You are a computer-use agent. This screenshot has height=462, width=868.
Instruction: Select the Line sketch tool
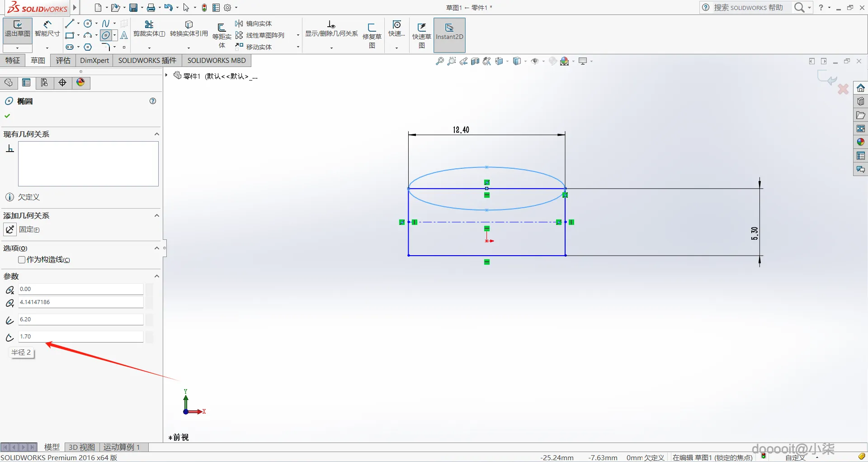(x=69, y=24)
